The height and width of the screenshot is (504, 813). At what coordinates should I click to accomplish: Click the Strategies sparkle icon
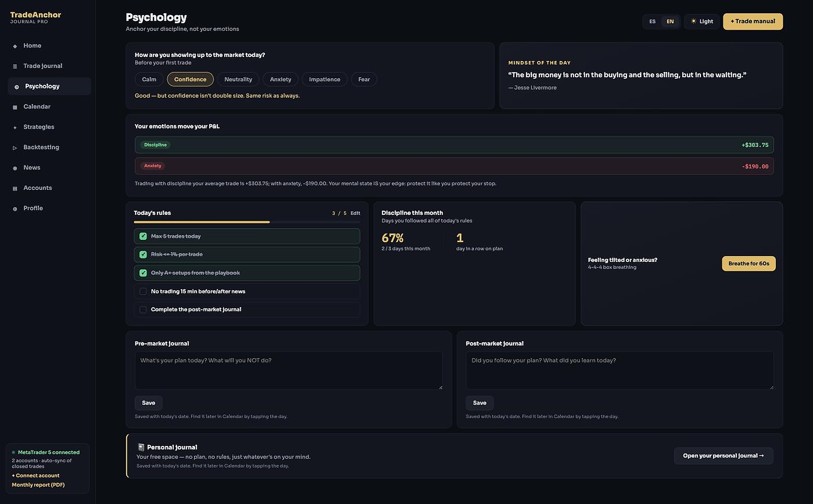(x=15, y=127)
